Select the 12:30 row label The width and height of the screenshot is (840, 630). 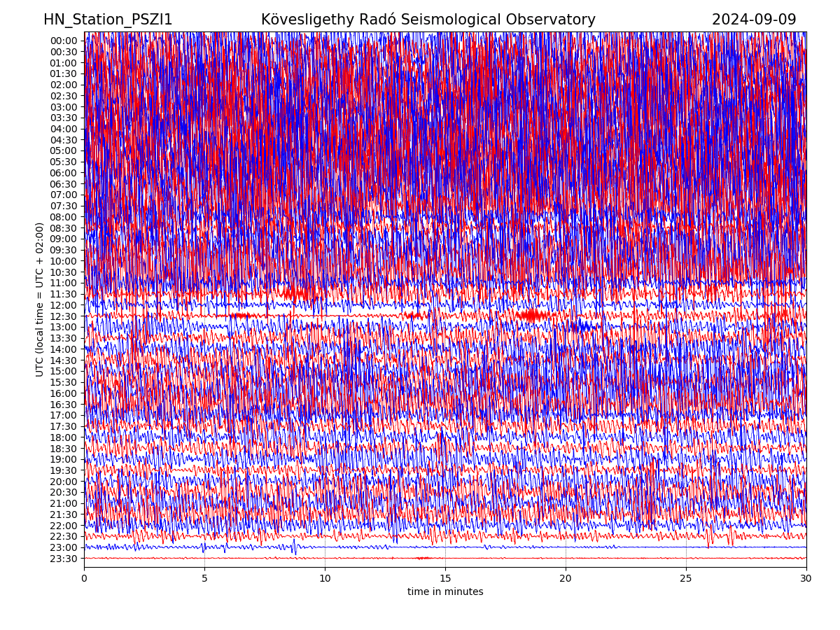[64, 316]
